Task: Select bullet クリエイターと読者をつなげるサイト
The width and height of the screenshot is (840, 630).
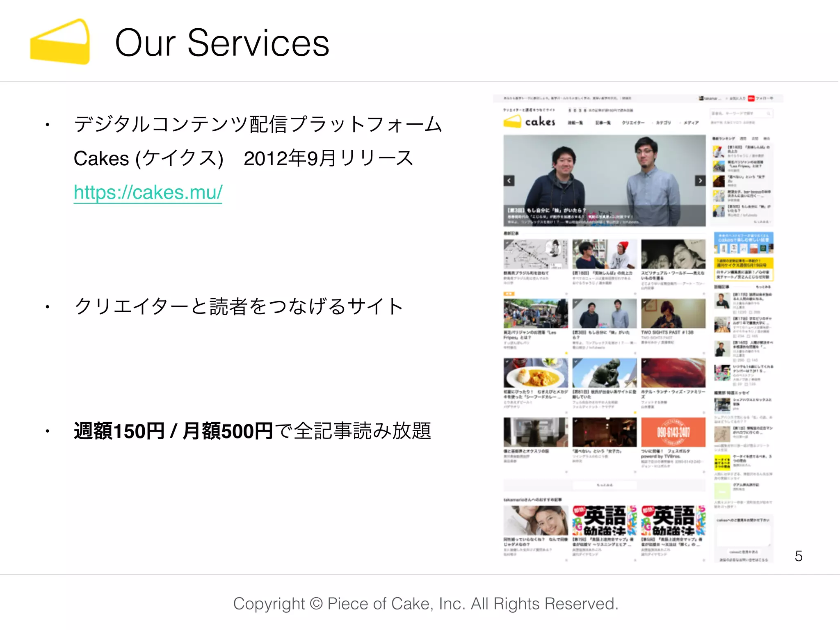Action: coord(239,306)
